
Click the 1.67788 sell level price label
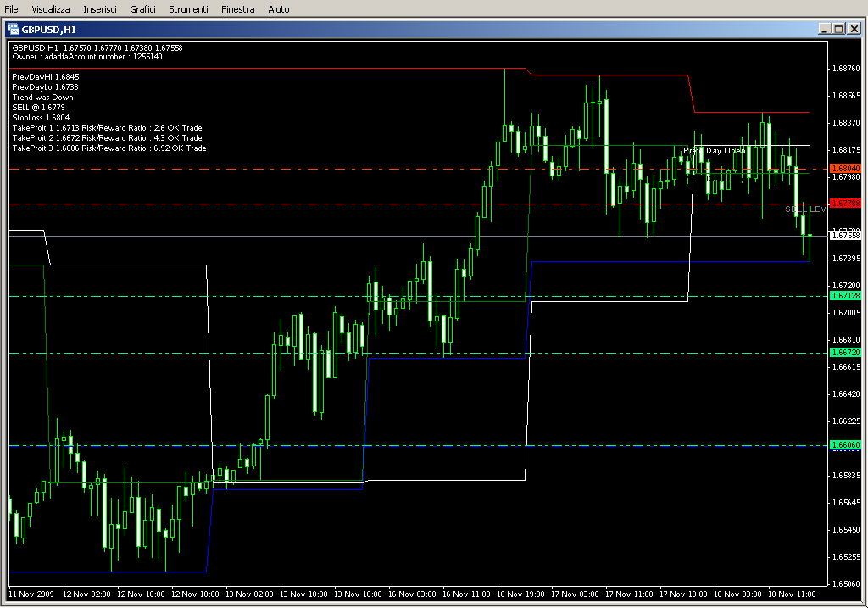tap(846, 204)
